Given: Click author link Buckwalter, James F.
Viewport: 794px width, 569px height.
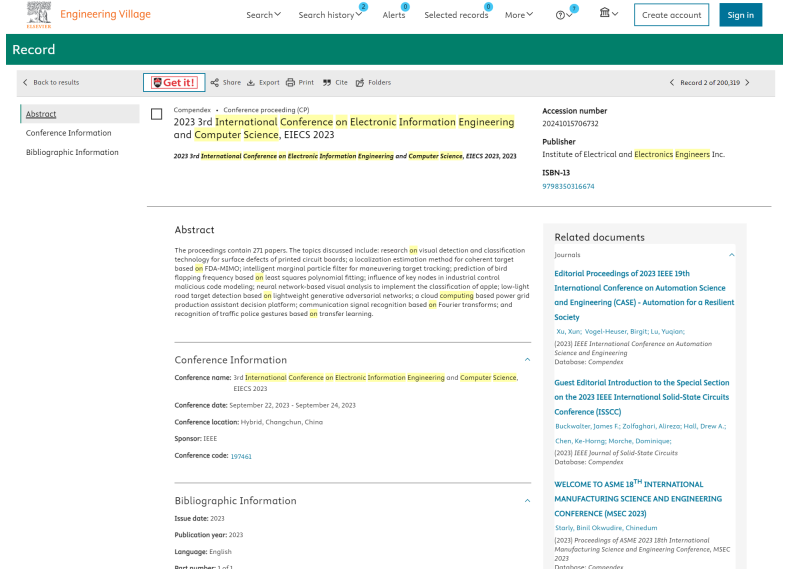Looking at the screenshot, I should tap(587, 426).
